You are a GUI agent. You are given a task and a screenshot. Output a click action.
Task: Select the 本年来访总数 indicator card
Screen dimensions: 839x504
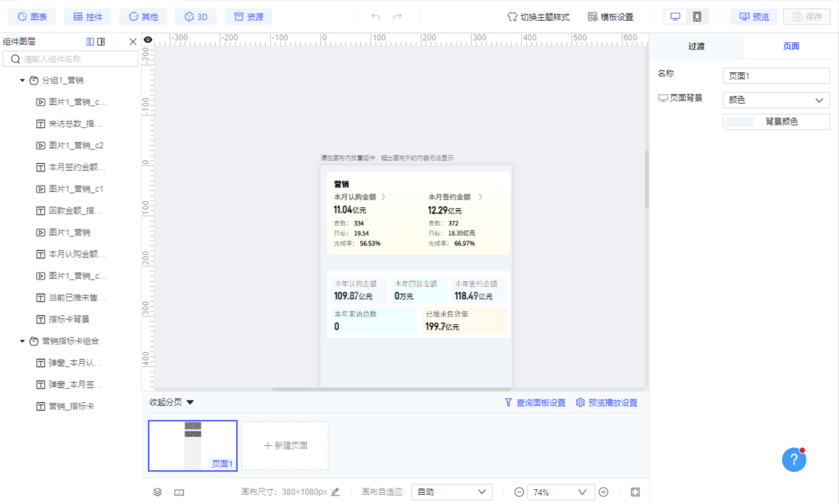point(374,320)
